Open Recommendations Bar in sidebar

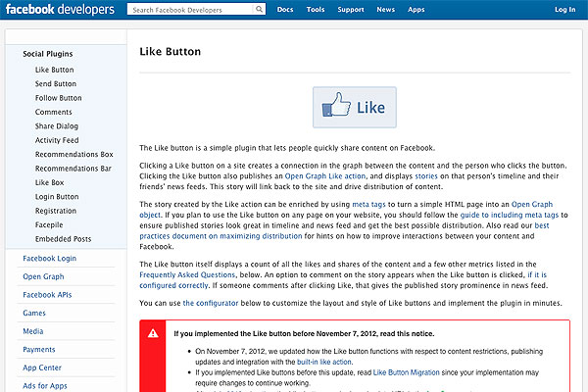click(73, 169)
